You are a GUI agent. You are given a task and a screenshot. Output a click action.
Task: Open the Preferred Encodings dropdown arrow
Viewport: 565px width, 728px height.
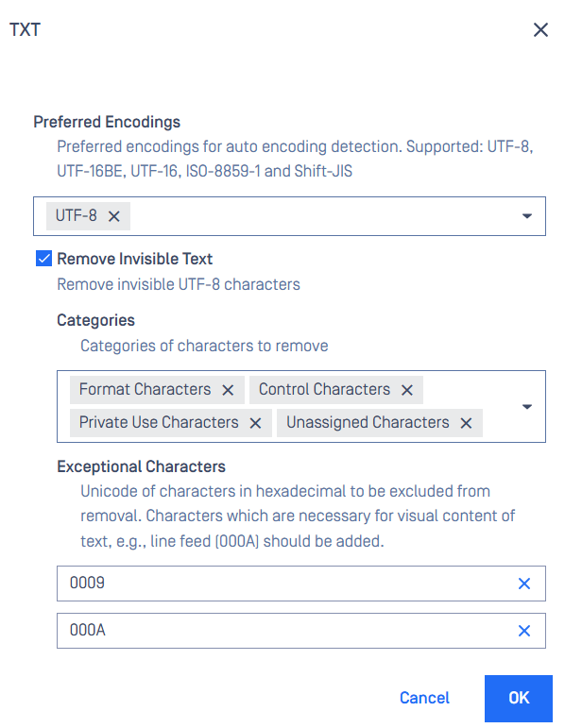pos(527,216)
